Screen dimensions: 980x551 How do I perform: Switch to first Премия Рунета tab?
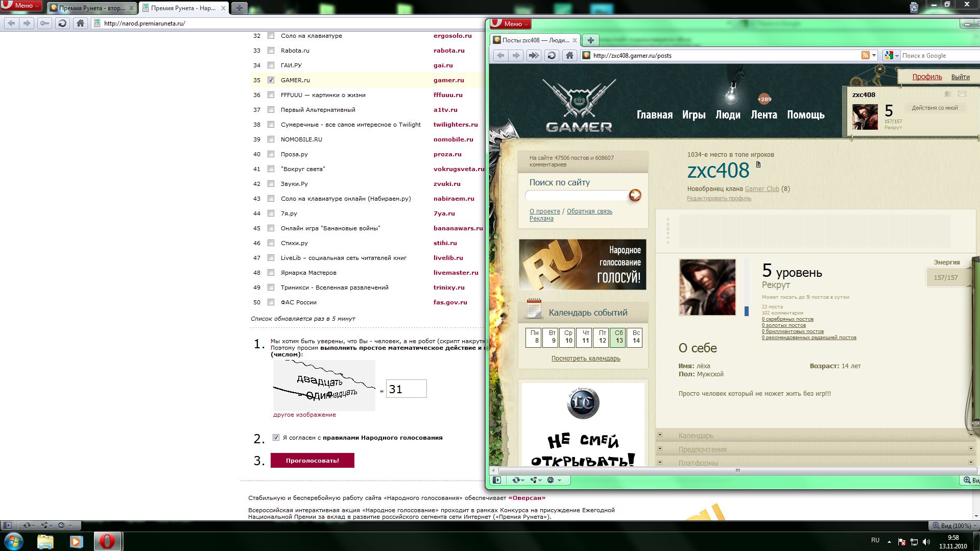coord(92,8)
